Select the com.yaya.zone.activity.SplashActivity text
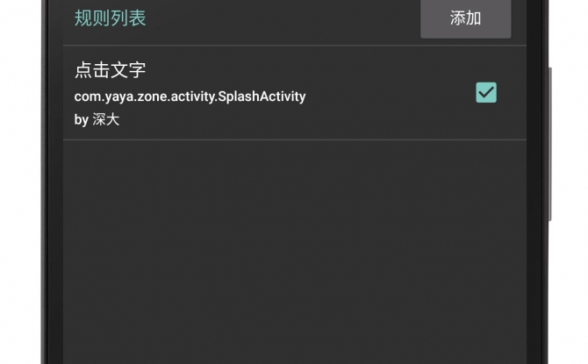Viewport: 588px width, 364px height. pos(190,96)
